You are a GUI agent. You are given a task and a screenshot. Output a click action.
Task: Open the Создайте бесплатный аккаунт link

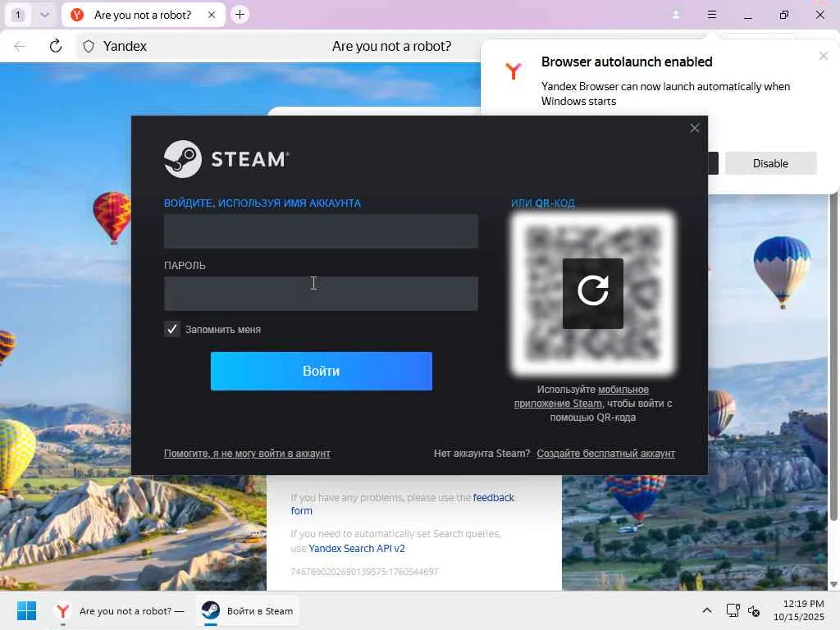[x=606, y=453]
